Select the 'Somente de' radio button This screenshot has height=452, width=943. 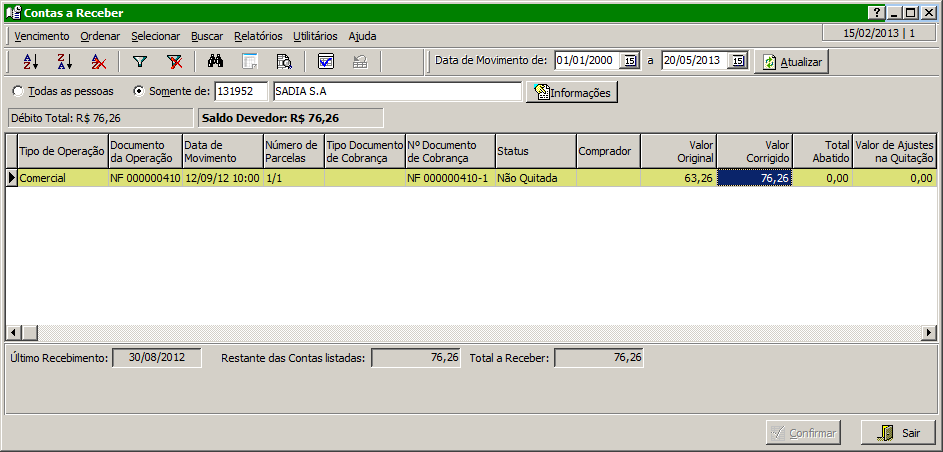(139, 91)
